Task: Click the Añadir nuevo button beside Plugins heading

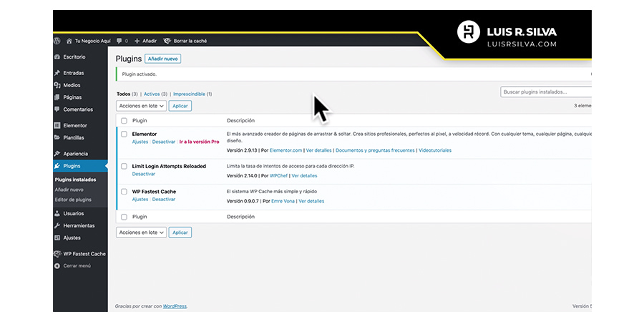Action: point(163,59)
